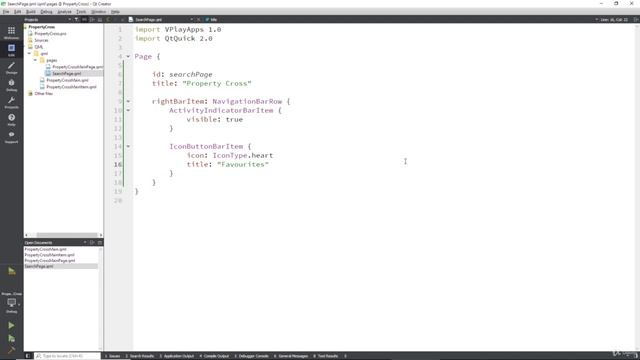Close the SearchPage.qml document with the X icon
Screen dimensions: 640x360
(199, 19)
